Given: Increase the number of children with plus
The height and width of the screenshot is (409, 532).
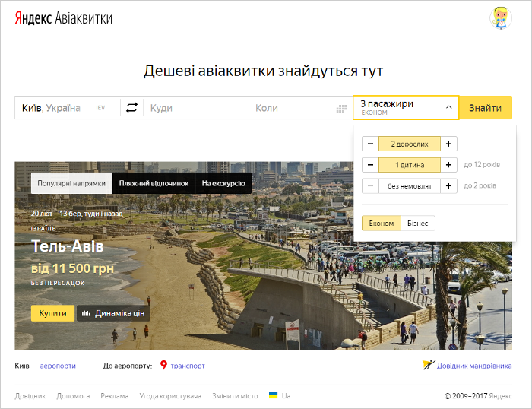Looking at the screenshot, I should pos(448,165).
